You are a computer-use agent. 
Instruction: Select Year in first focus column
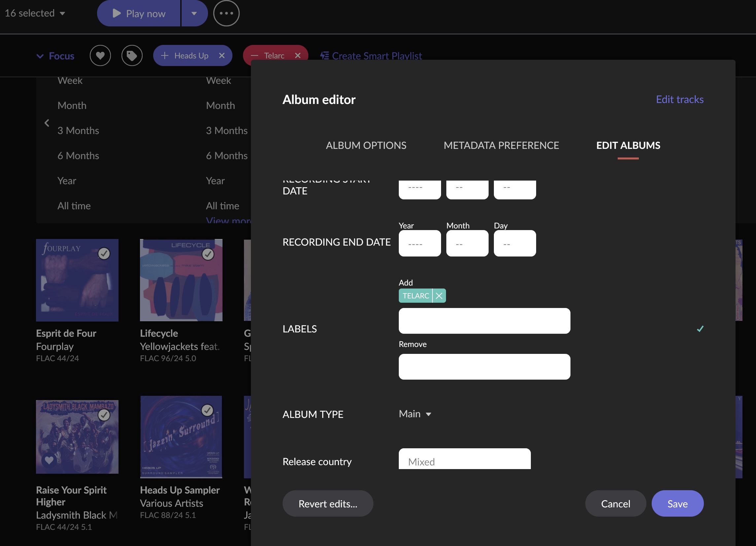pos(67,181)
